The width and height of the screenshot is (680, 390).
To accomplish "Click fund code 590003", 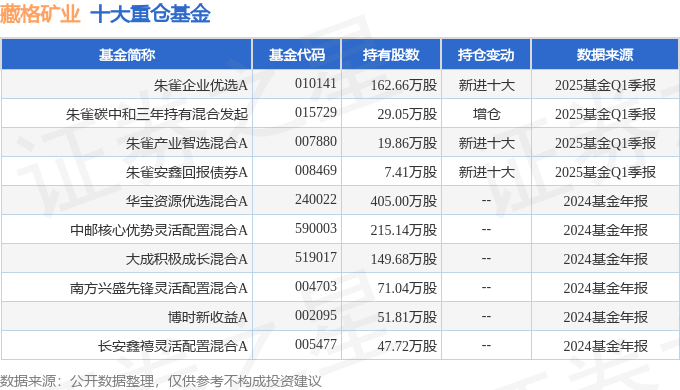I will (316, 228).
